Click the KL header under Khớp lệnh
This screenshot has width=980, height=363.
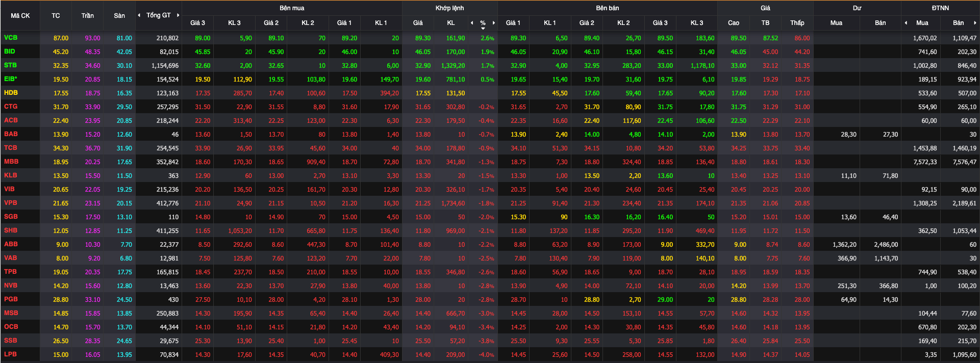coord(451,23)
